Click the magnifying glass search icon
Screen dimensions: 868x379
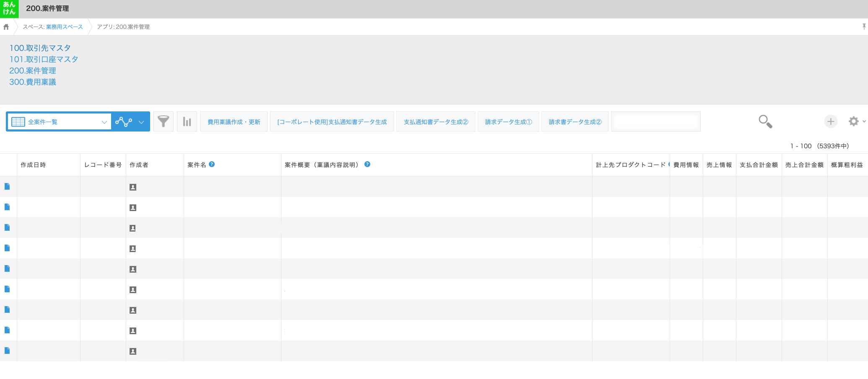[765, 121]
